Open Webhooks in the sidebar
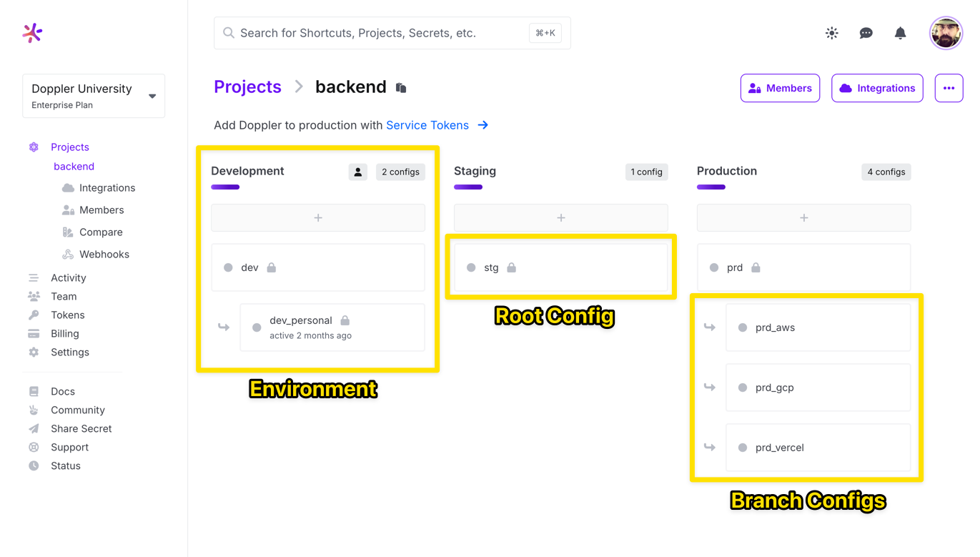The width and height of the screenshot is (980, 557). tap(104, 255)
